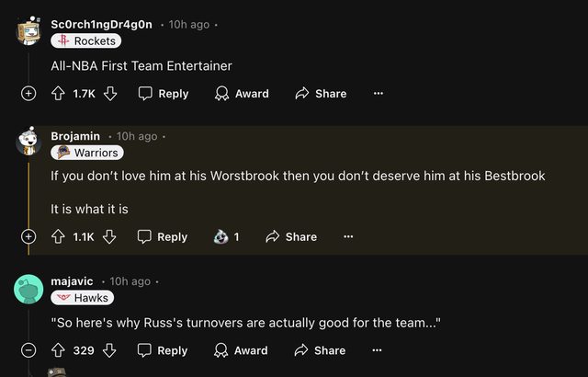
Task: Open Sc0rch1ngDr4g0n's avatar profile
Action: pyautogui.click(x=28, y=31)
